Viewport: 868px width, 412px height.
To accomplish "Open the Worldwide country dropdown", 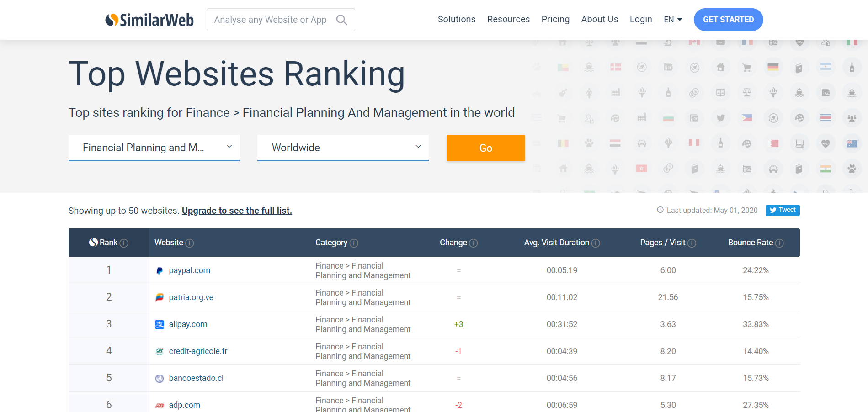I will coord(343,148).
